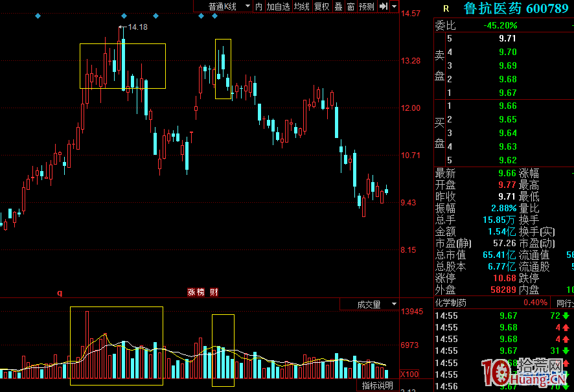Click 昨收 price 9.71
The image size is (574, 392).
pos(507,196)
